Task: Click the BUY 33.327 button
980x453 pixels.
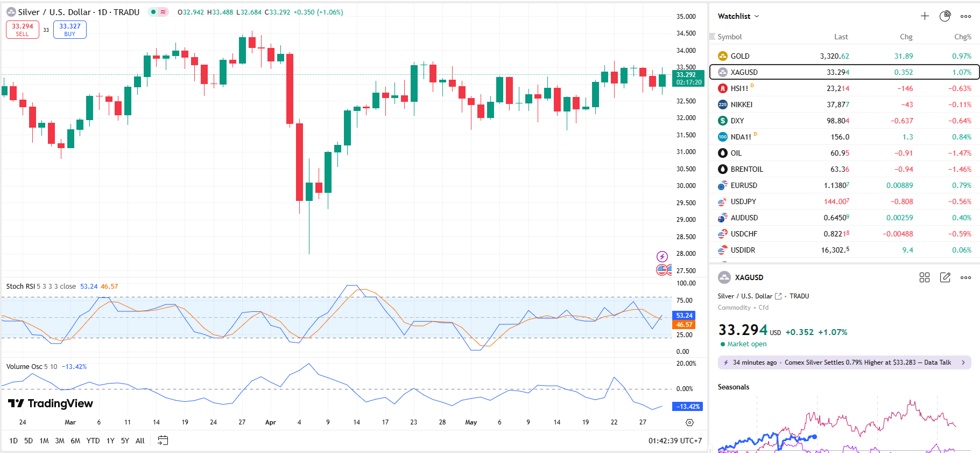Action: 70,30
